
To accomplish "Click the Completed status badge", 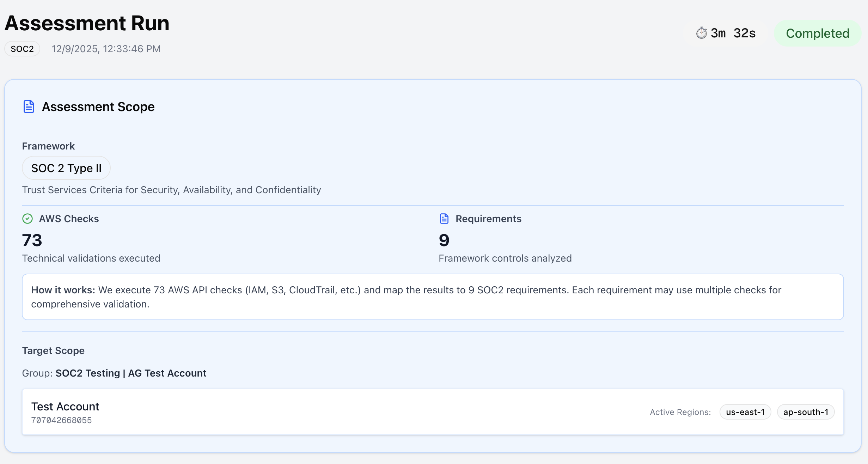I will point(817,33).
